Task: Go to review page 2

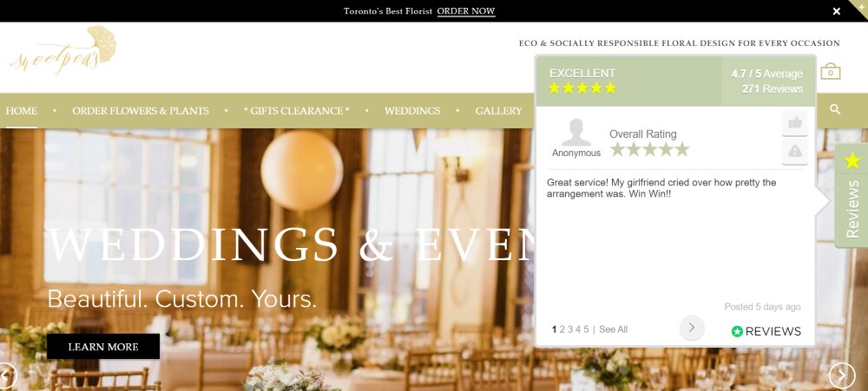Action: (x=562, y=329)
